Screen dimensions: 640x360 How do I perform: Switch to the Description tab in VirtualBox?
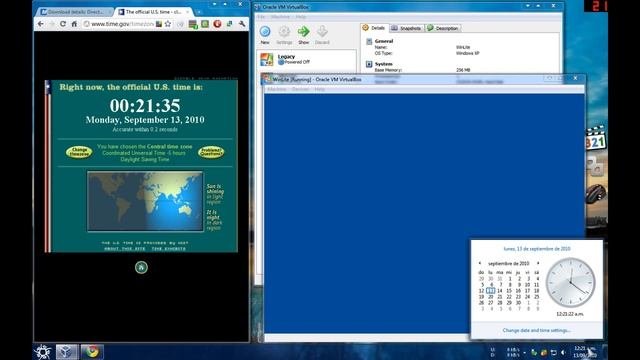coord(443,28)
